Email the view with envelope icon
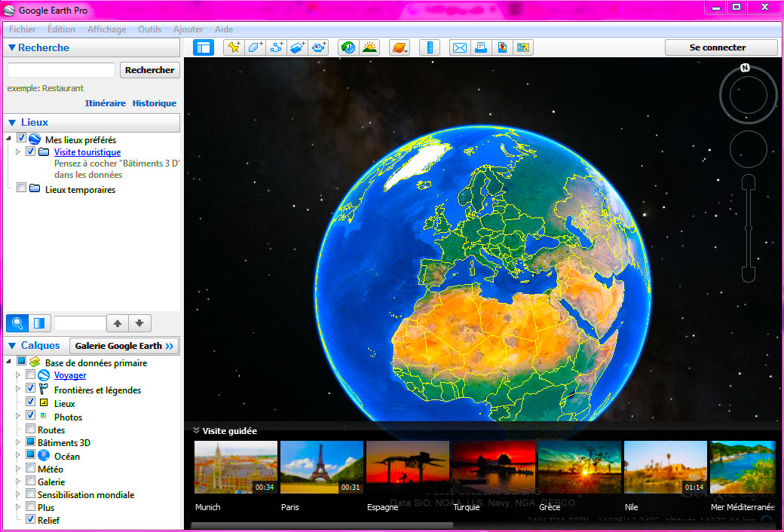784x532 pixels. coord(460,47)
